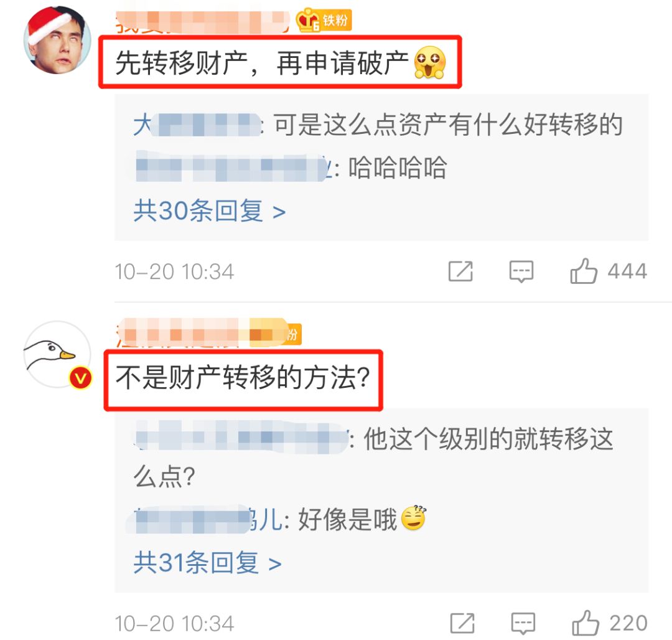
Task: Tap share icon on first comment
Action: click(460, 271)
